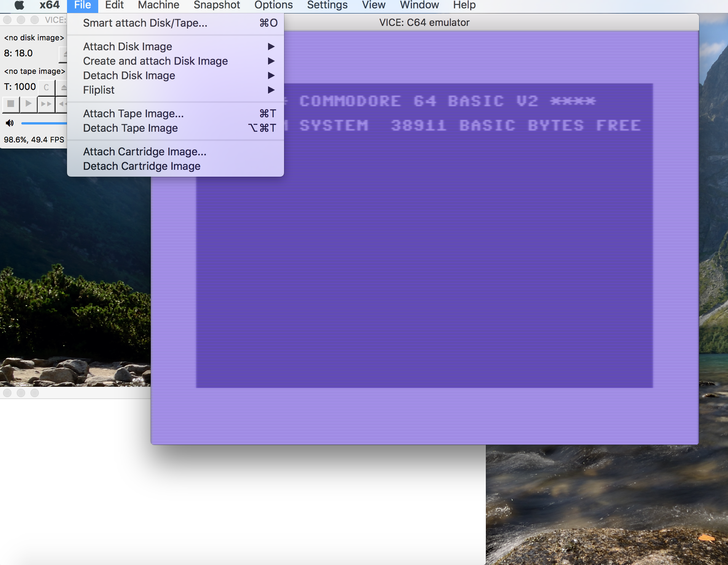Choose Detach Cartridge Image
Screen dimensions: 728x565
176,166
